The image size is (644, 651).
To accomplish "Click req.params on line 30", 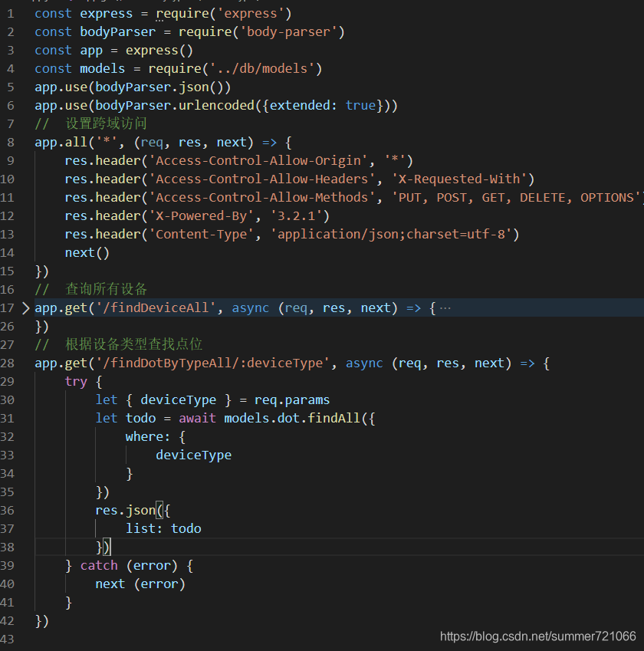I will (x=292, y=399).
